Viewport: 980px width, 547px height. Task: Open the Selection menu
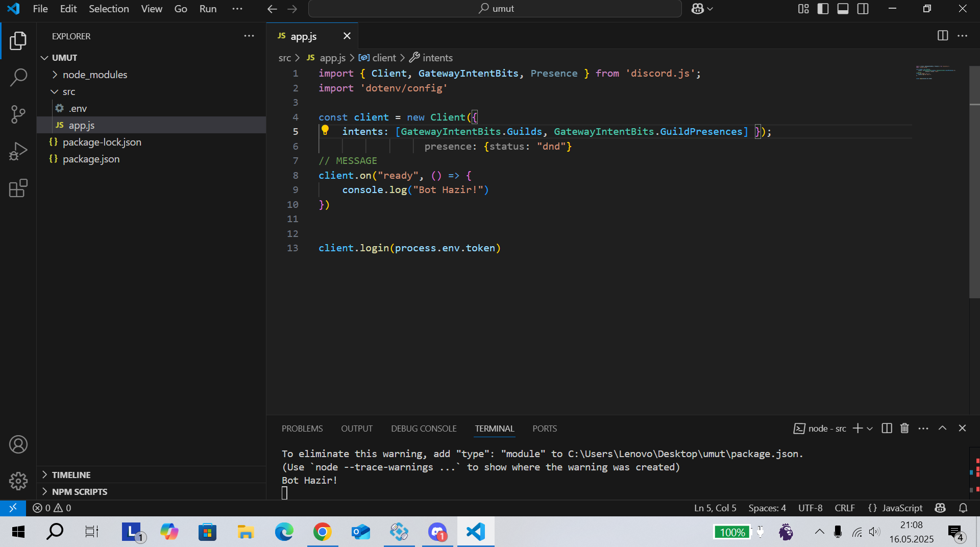click(x=109, y=9)
